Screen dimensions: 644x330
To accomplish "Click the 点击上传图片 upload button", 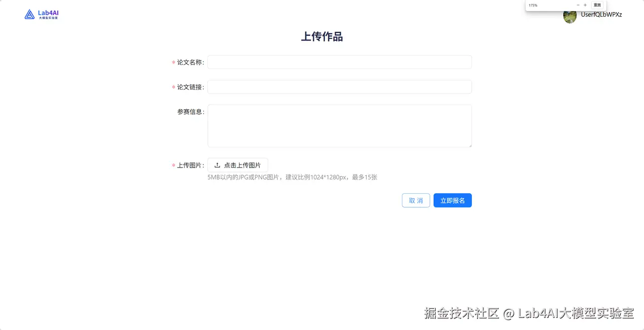I will click(237, 165).
